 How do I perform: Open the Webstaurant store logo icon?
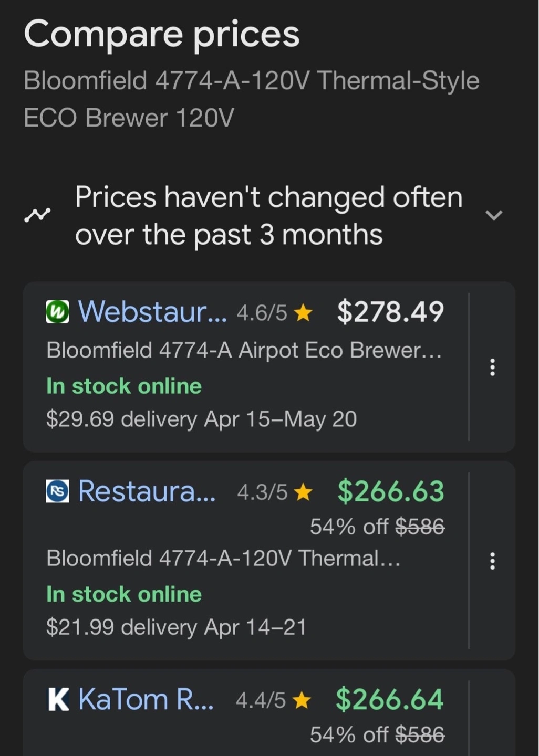pyautogui.click(x=57, y=312)
